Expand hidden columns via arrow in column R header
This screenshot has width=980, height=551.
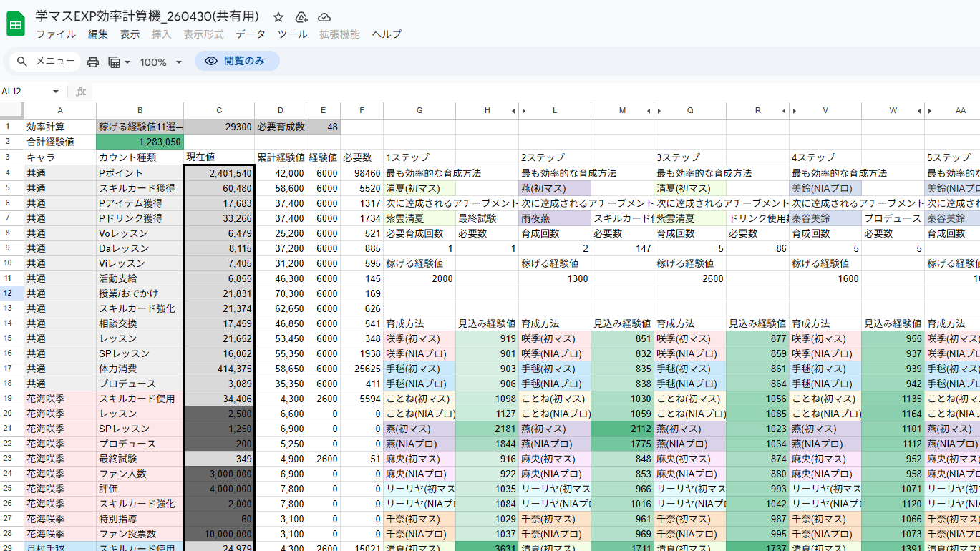[x=784, y=111]
